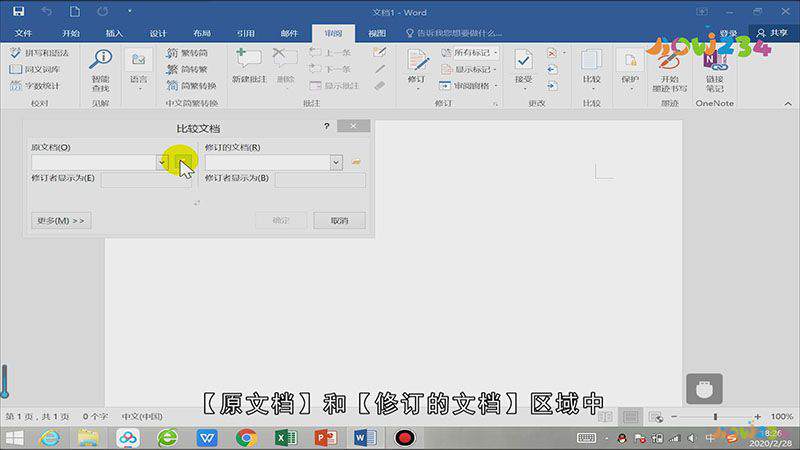Switch to the 开始 ribbon tab
800x450 pixels.
pyautogui.click(x=70, y=33)
